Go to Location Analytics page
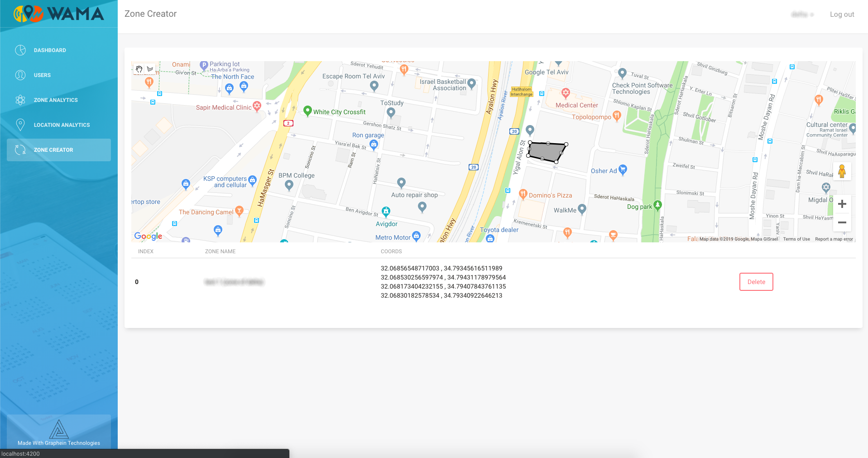868x458 pixels. pos(59,125)
